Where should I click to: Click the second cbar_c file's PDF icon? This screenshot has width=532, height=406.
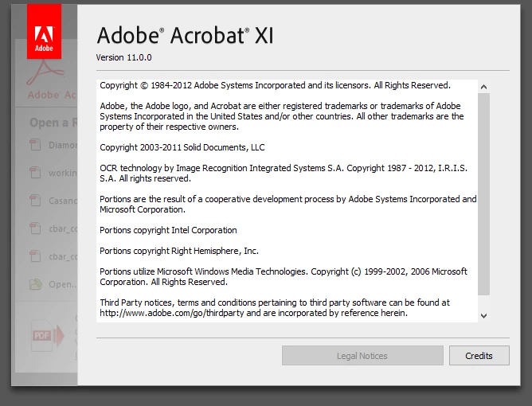click(x=35, y=256)
